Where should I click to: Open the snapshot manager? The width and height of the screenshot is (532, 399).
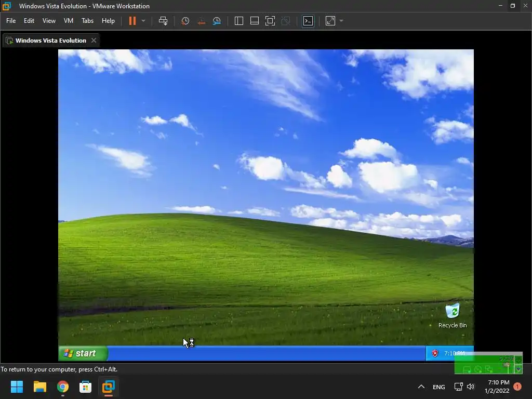click(x=217, y=21)
